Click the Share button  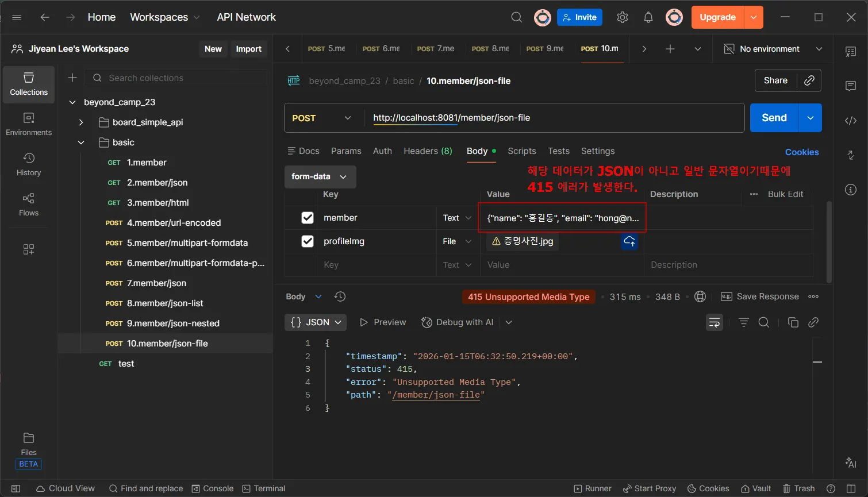[x=775, y=80]
